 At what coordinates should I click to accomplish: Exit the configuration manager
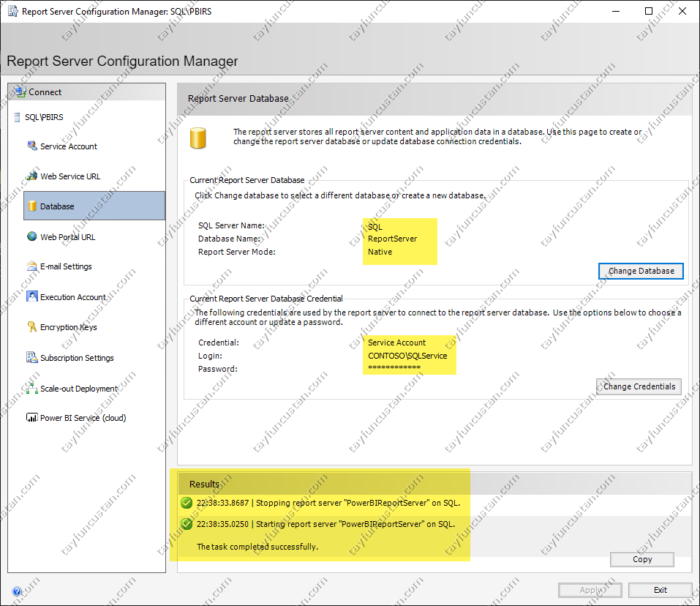[x=661, y=590]
